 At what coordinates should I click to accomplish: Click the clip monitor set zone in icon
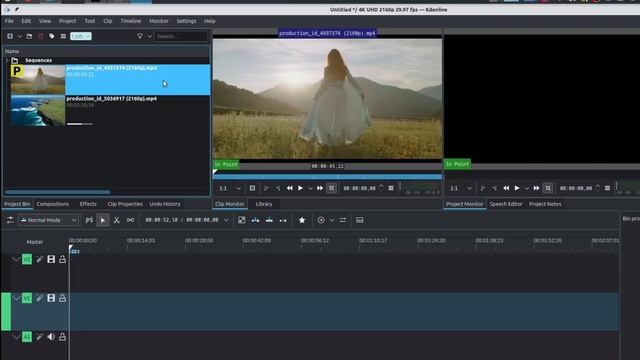tap(266, 188)
